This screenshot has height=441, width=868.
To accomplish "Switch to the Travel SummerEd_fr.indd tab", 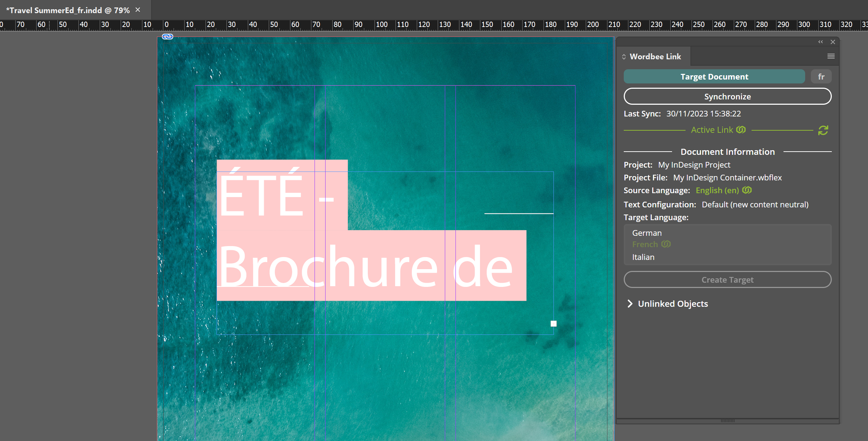I will pyautogui.click(x=67, y=10).
